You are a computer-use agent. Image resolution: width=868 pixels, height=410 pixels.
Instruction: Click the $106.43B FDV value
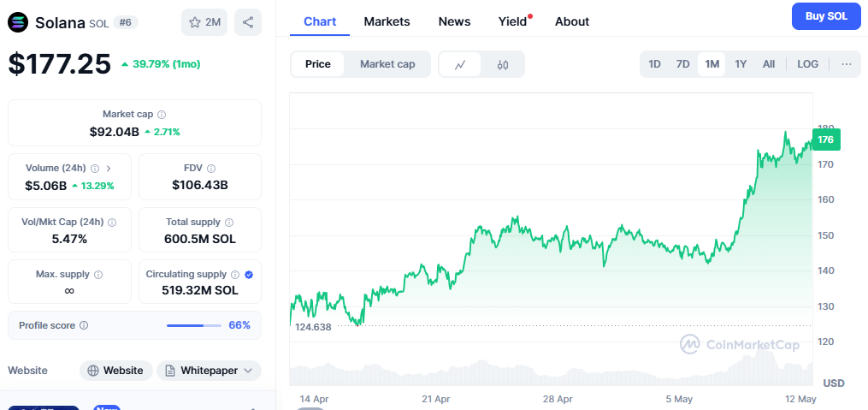[x=200, y=185]
